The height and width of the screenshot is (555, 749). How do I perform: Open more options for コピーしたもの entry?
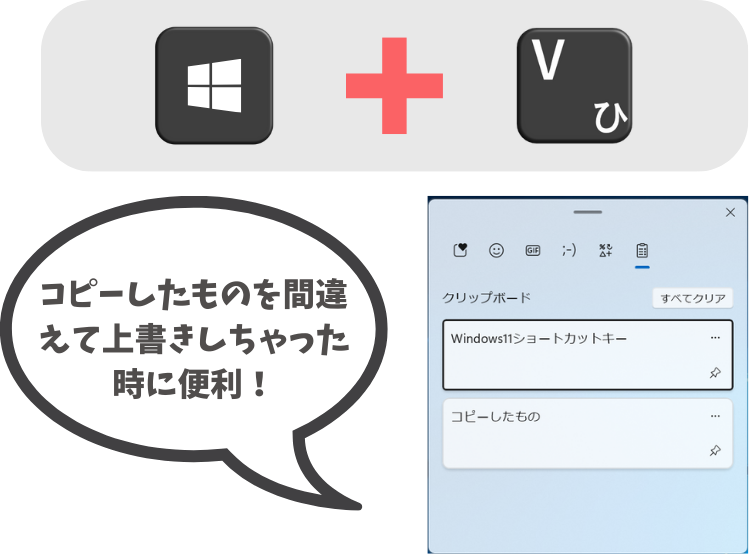(x=715, y=416)
